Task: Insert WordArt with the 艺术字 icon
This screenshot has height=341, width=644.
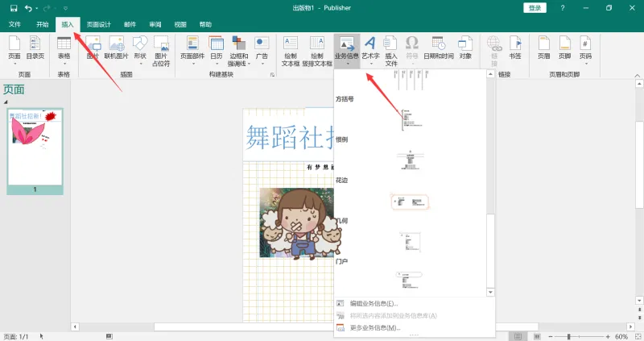Action: tap(370, 51)
